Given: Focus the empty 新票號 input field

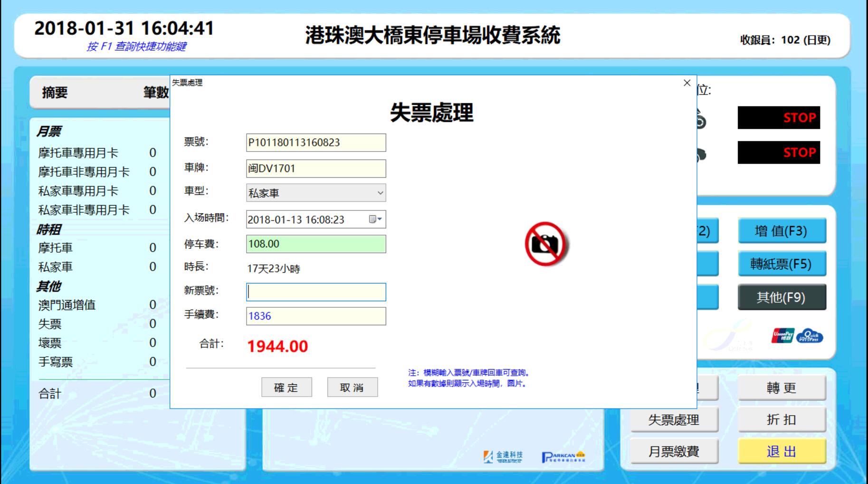Looking at the screenshot, I should coord(316,292).
